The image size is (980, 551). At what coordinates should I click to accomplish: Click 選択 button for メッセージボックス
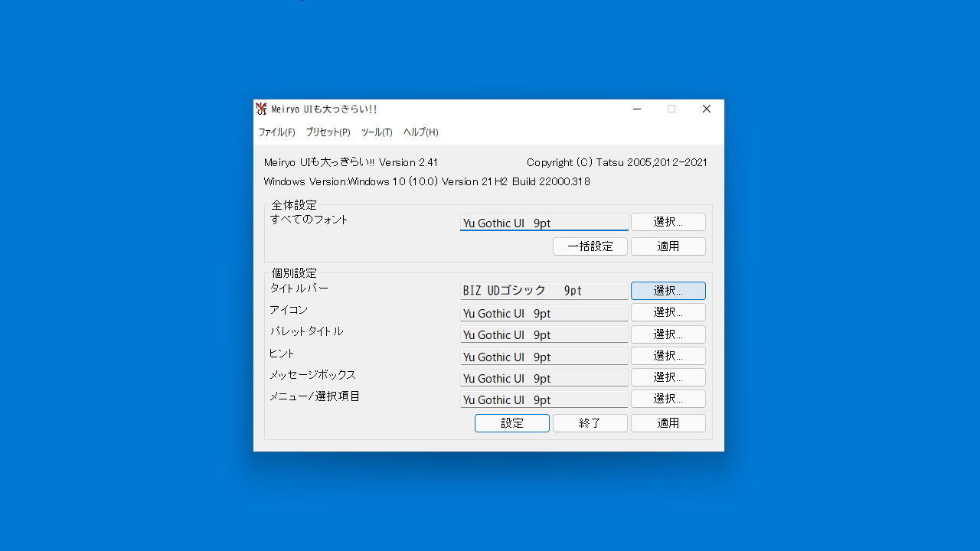coord(668,377)
